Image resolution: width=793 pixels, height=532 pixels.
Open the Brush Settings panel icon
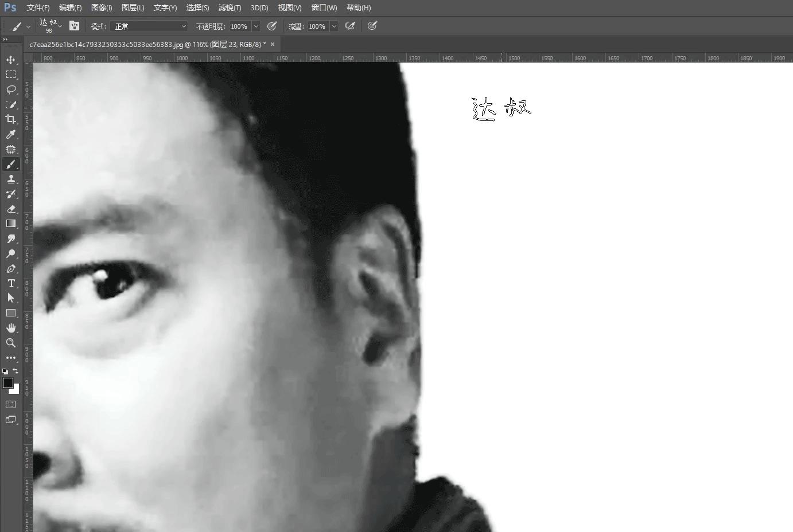75,26
